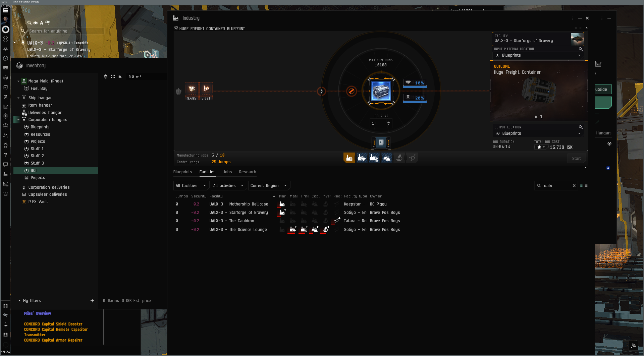Switch to the Blueprints tab
The image size is (644, 356).
point(182,172)
